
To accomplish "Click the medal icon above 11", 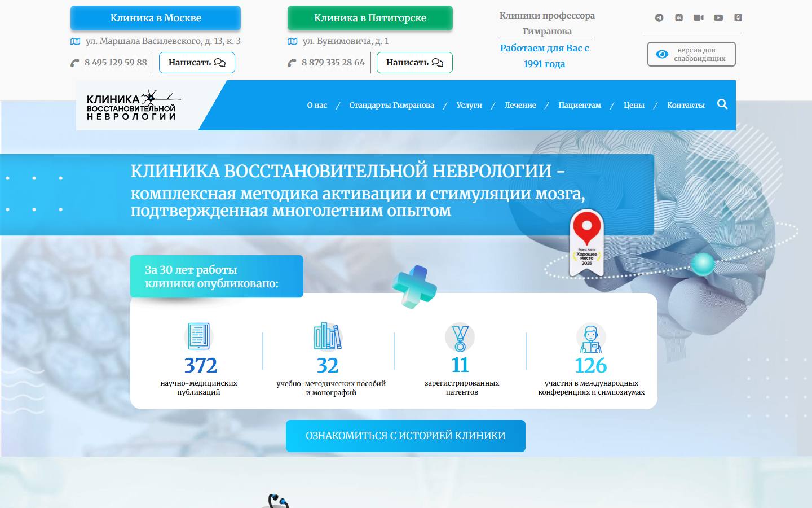I will click(x=460, y=337).
